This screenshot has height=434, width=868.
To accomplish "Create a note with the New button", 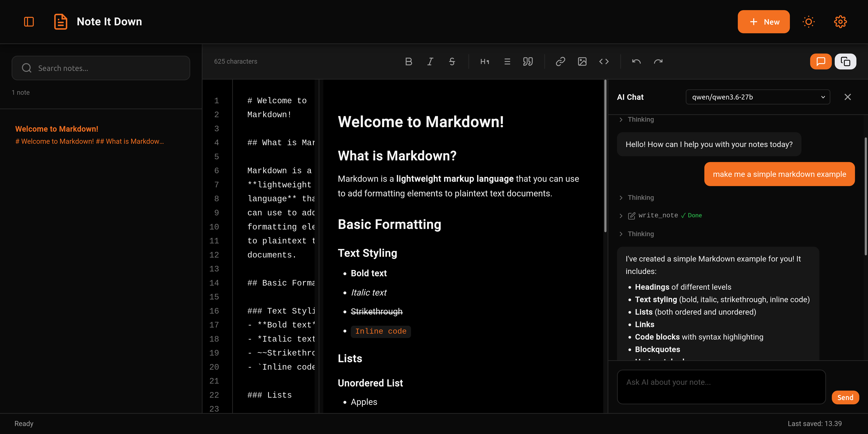I will coord(763,22).
